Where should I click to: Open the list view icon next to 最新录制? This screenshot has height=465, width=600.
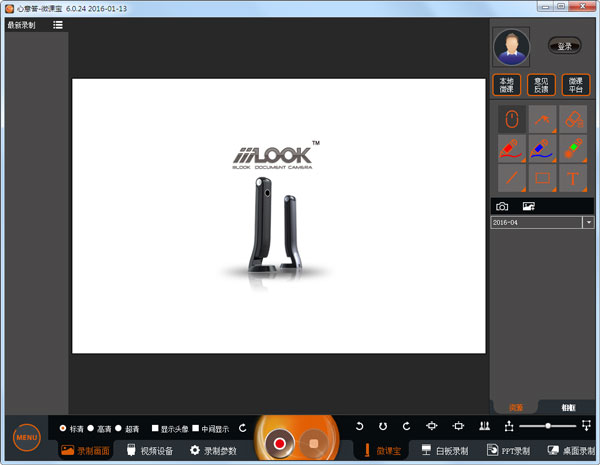coord(58,25)
